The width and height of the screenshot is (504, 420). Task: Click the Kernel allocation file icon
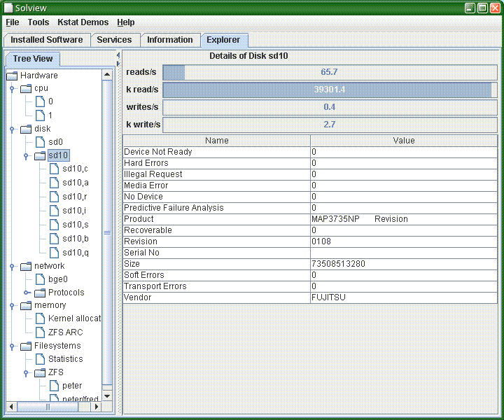(40, 318)
